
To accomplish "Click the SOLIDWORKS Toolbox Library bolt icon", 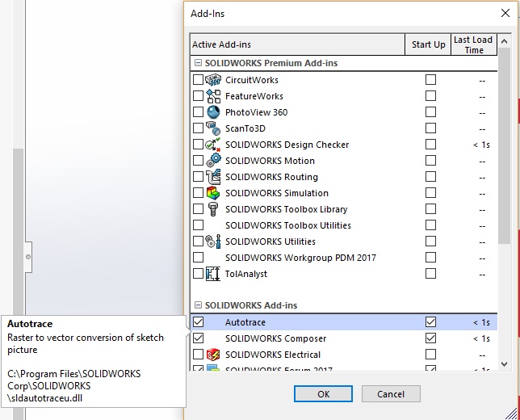I will click(x=212, y=209).
